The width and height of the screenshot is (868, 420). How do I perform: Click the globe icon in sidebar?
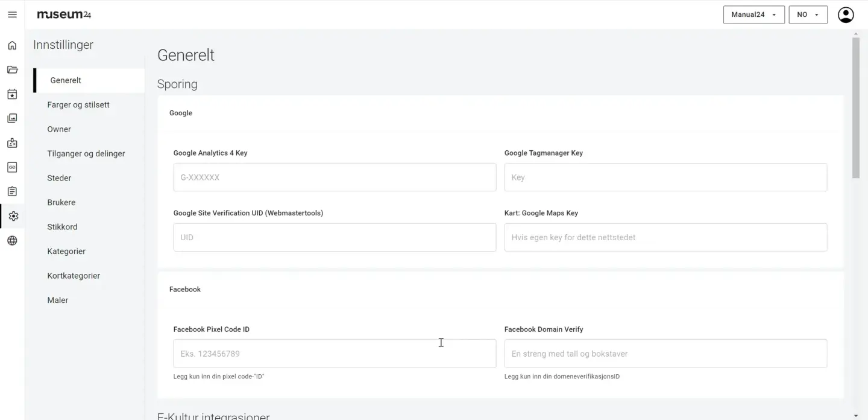[x=12, y=241]
